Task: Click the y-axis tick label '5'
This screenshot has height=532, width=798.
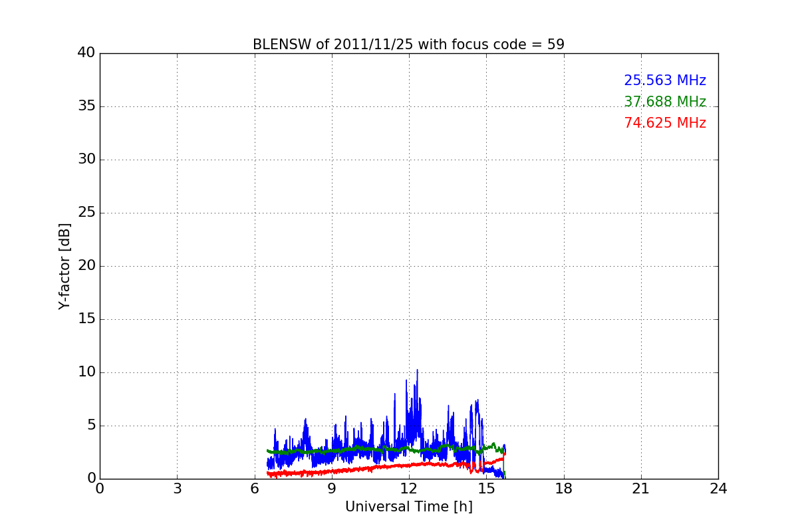Action: coord(91,426)
